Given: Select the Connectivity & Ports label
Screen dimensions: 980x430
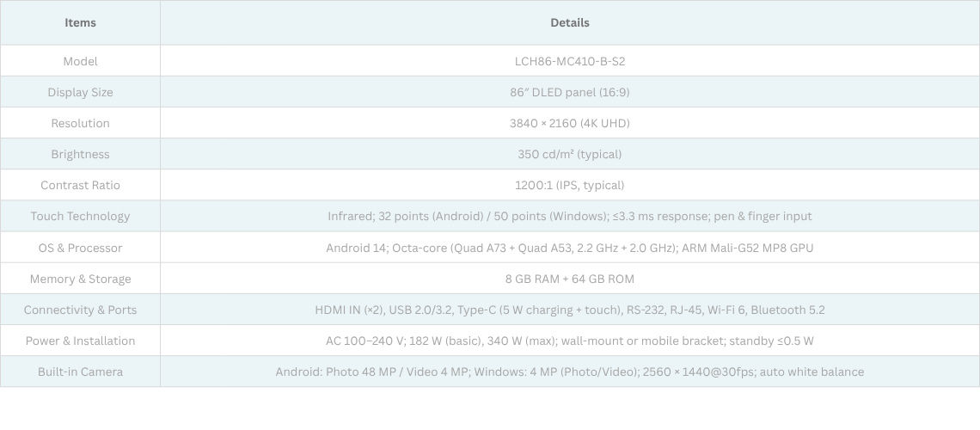Looking at the screenshot, I should point(80,310).
